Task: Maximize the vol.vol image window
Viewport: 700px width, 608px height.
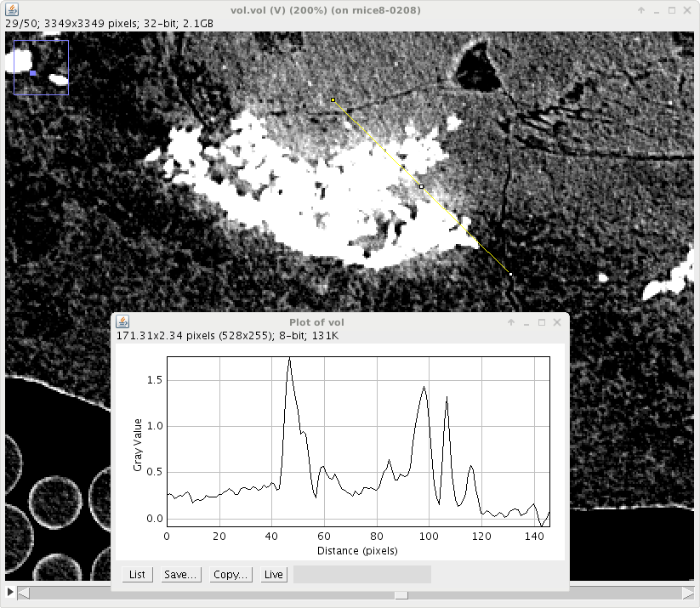Action: [x=672, y=9]
